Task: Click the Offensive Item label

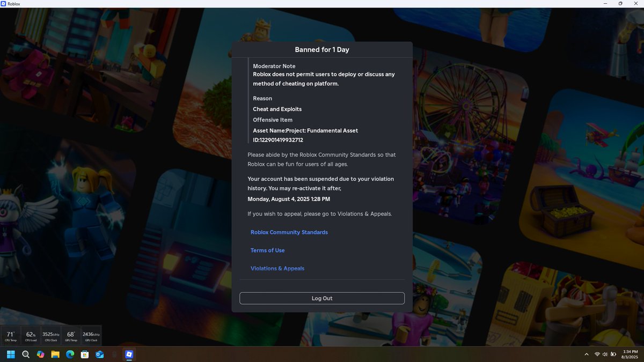Action: click(273, 120)
